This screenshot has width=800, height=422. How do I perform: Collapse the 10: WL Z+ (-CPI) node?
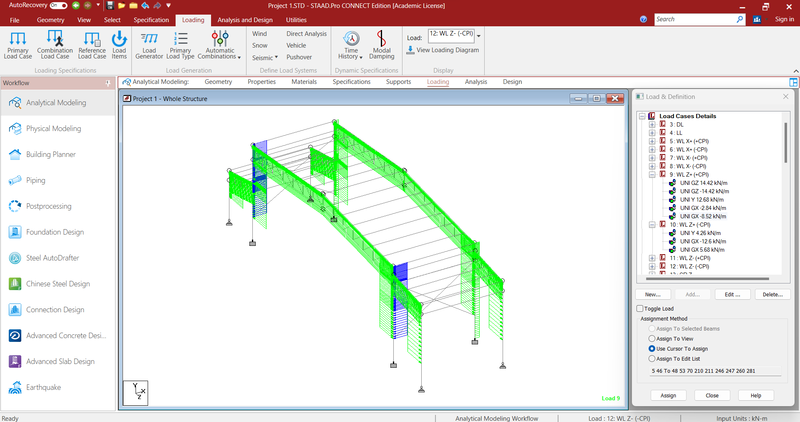(652, 225)
